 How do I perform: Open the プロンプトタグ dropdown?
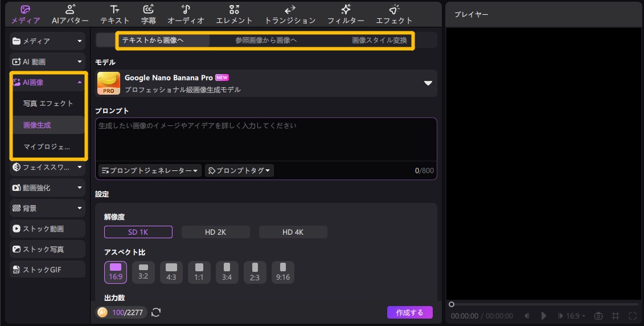click(x=239, y=170)
